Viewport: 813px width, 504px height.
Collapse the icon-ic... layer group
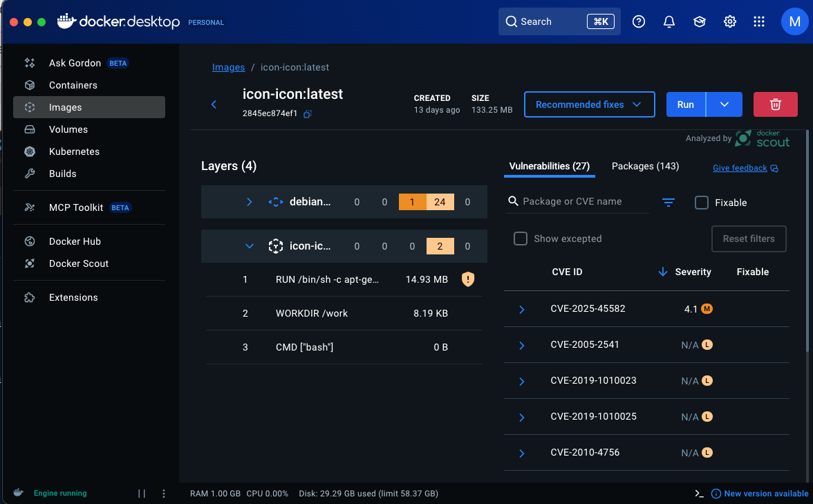pos(249,246)
